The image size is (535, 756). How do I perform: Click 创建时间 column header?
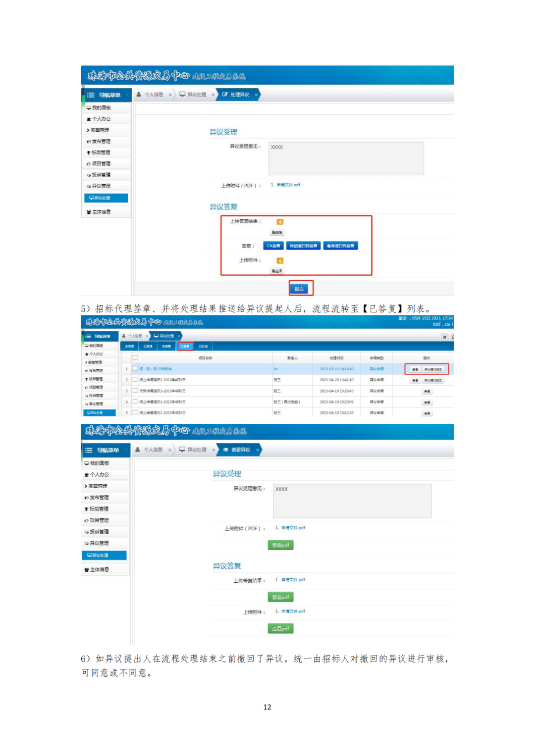point(337,357)
